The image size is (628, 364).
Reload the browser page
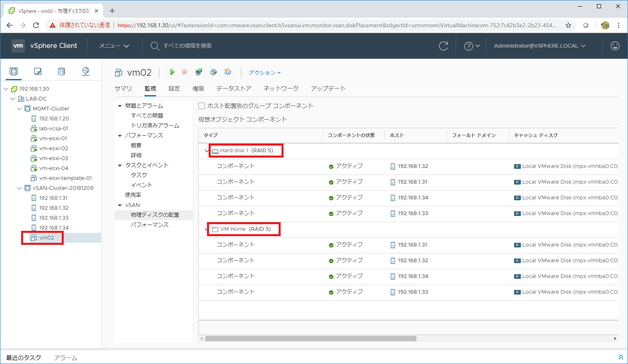(x=36, y=25)
